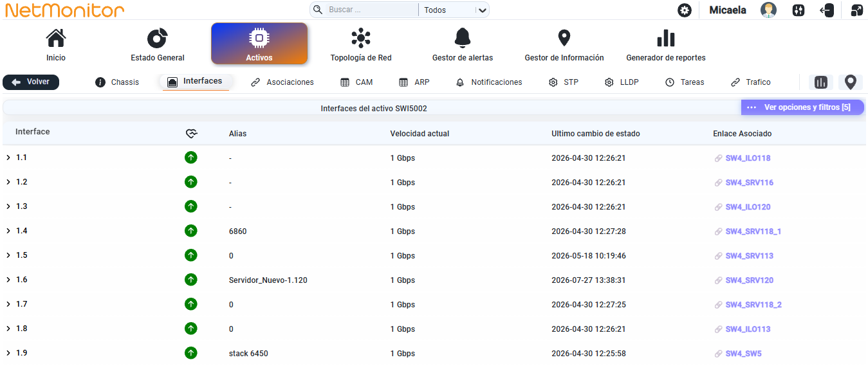Viewport: 868px width, 371px height.
Task: Click the expand window icon
Action: (x=856, y=10)
